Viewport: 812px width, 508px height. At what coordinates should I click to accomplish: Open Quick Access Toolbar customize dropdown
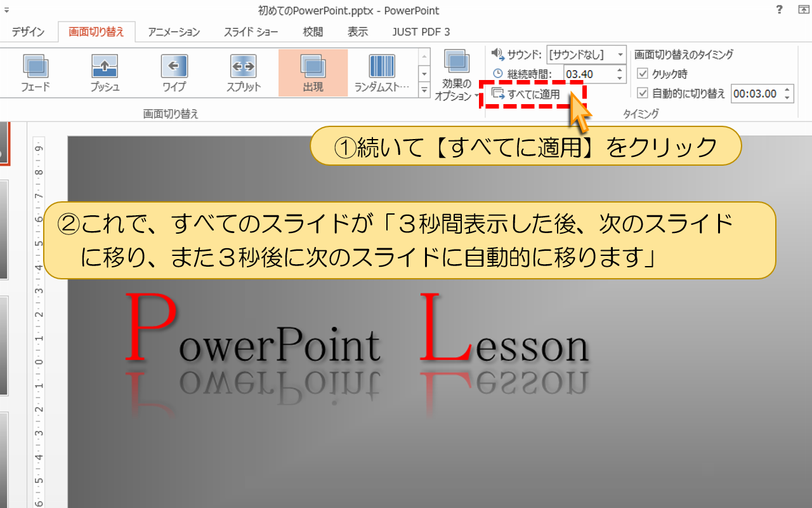pos(6,10)
